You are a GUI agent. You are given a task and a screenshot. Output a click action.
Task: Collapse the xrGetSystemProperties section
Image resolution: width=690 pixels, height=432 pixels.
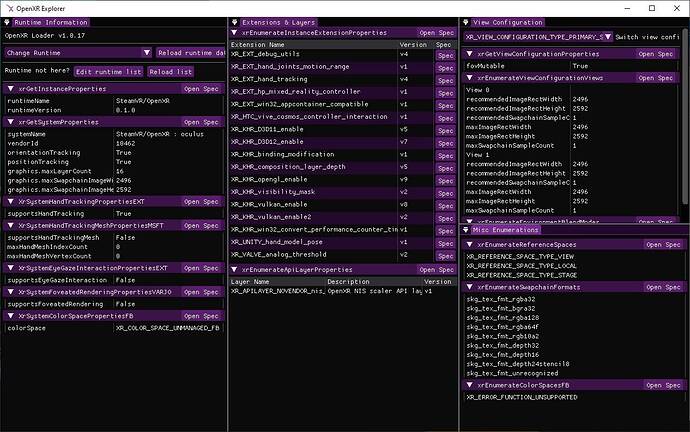pos(11,122)
